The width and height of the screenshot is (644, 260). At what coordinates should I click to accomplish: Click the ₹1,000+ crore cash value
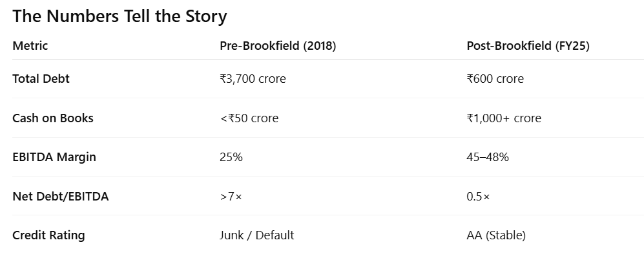504,118
